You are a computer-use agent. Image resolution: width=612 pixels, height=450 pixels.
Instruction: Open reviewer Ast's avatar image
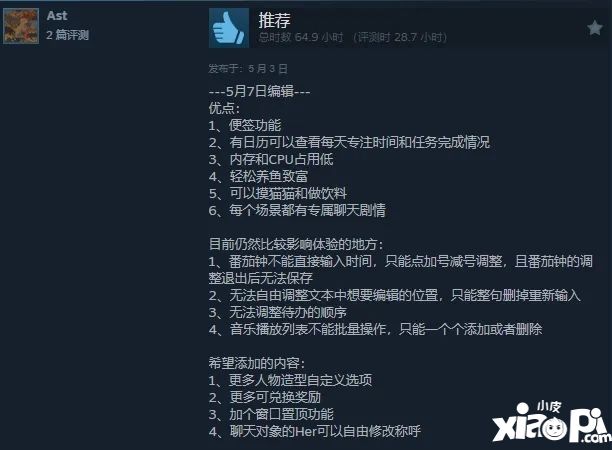21,26
